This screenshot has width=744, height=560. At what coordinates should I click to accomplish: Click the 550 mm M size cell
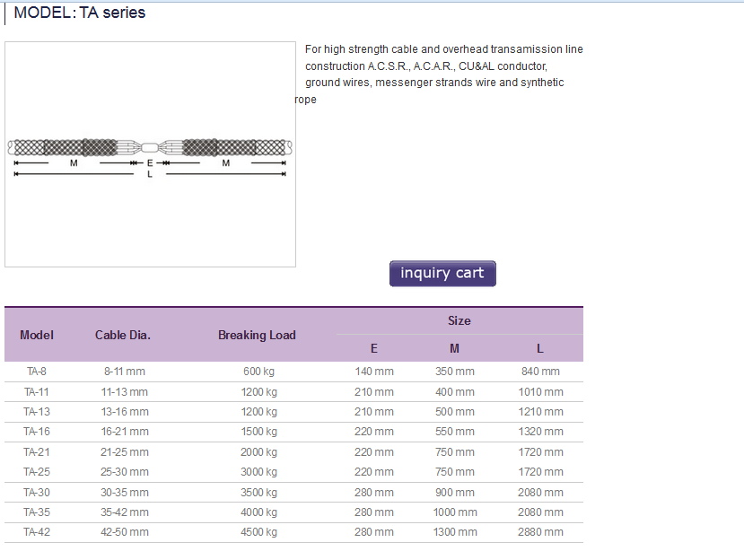click(454, 432)
